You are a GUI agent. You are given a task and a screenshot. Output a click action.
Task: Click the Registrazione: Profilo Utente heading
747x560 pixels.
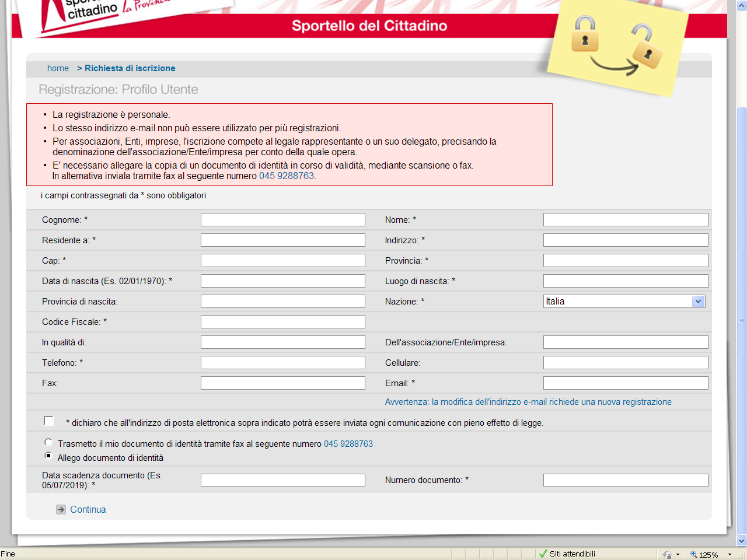(x=118, y=90)
